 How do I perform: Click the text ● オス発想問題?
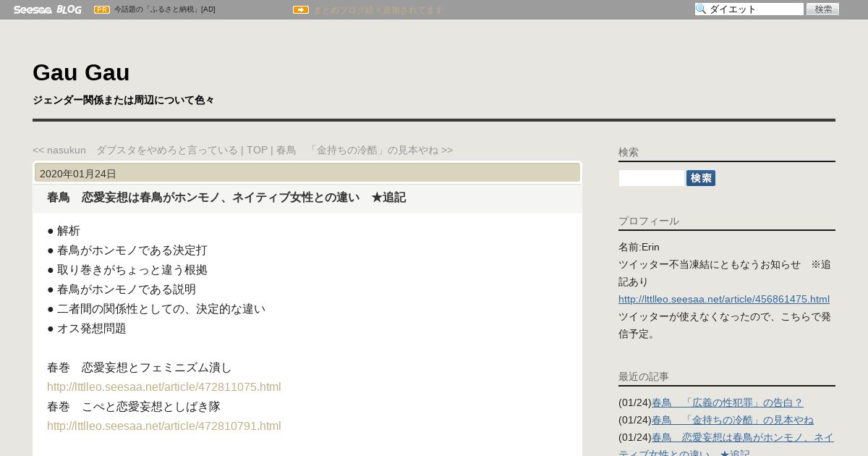click(87, 329)
